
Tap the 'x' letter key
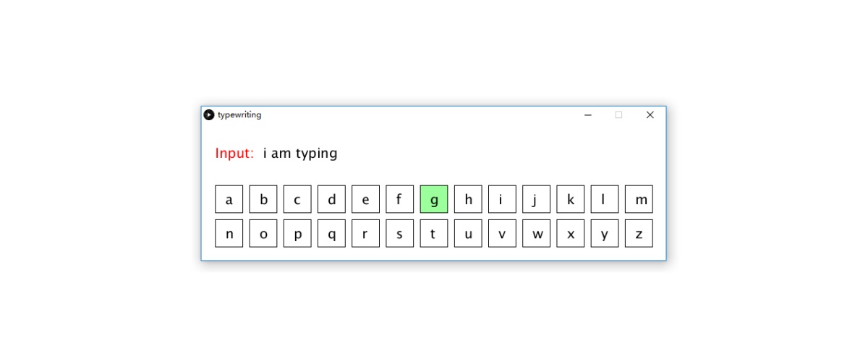tap(571, 233)
